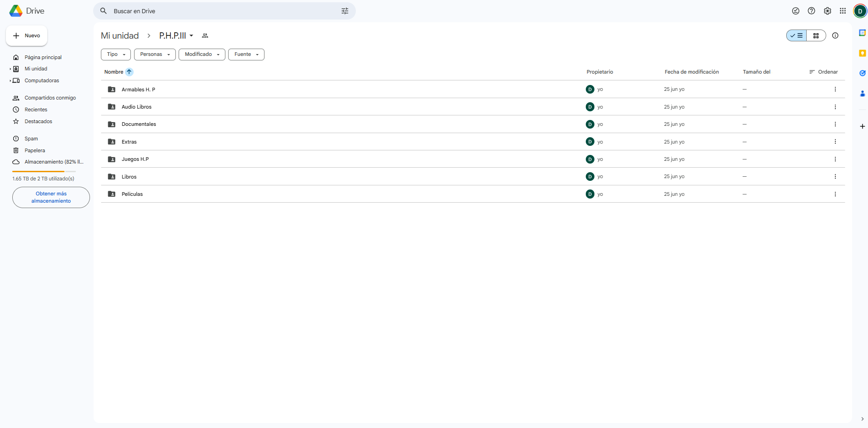The height and width of the screenshot is (428, 868).
Task: Switch to list layout view
Action: [797, 35]
